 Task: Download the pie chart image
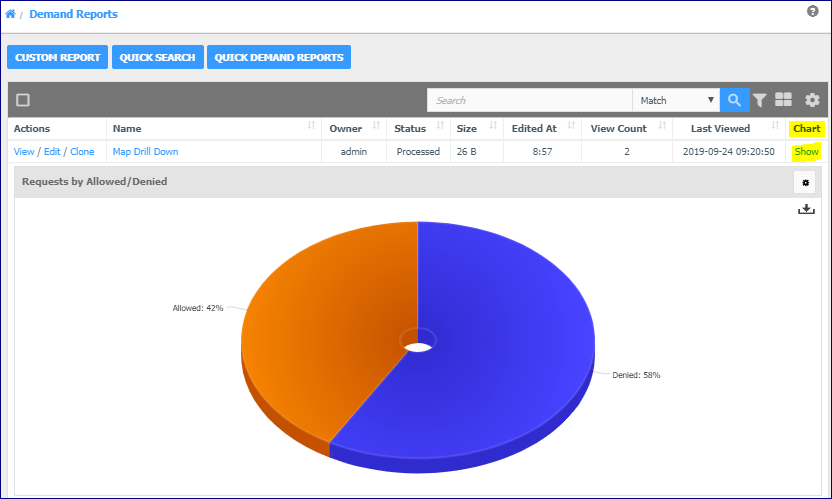(806, 209)
